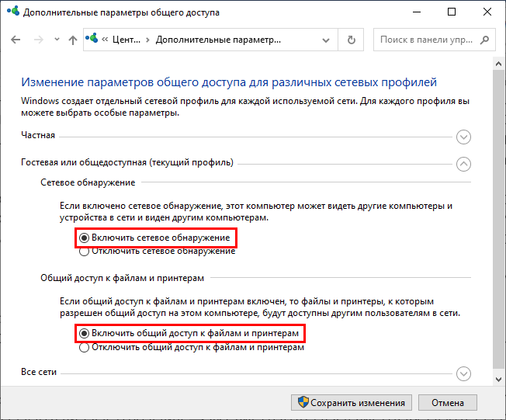Show hidden breadcrumb items via « chevron
This screenshot has height=420, width=506.
click(105, 40)
